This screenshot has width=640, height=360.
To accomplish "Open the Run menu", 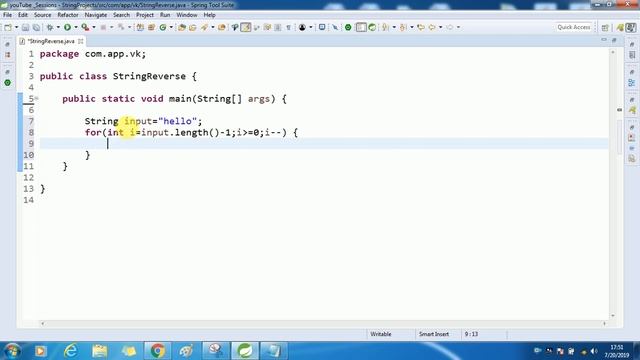I will 165,15.
